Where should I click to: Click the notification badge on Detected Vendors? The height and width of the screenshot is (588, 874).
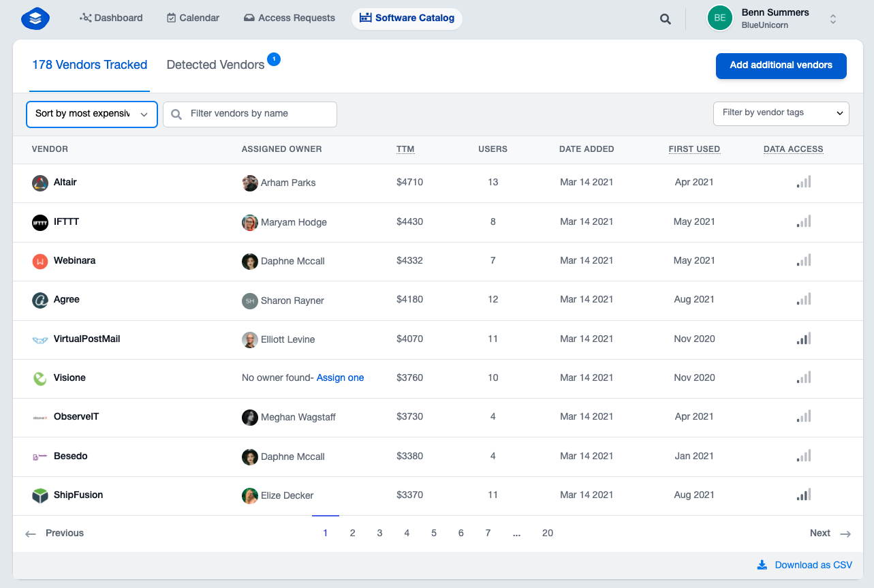click(x=274, y=59)
